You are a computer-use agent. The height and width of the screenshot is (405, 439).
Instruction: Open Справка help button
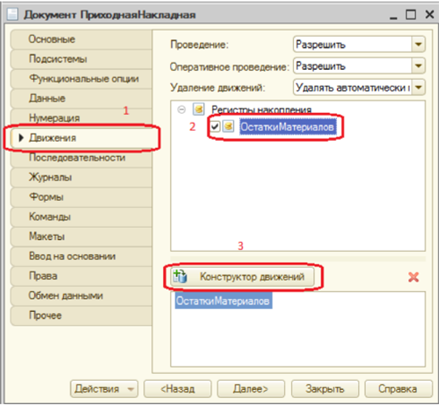[398, 389]
